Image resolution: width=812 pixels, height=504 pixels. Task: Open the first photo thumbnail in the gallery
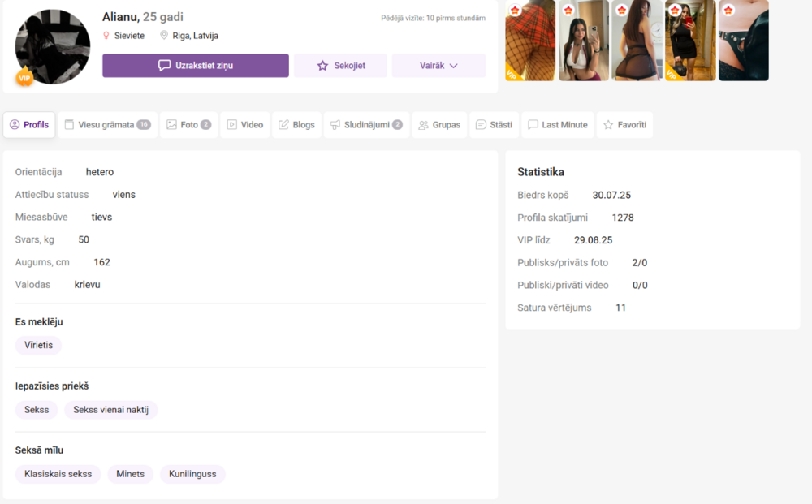[x=530, y=41]
